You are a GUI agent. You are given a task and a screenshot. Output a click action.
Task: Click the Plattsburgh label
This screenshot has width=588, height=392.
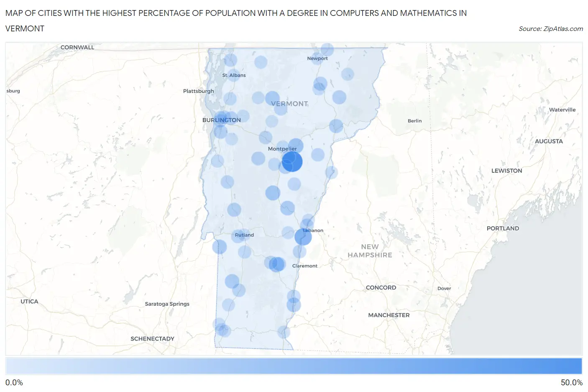199,91
